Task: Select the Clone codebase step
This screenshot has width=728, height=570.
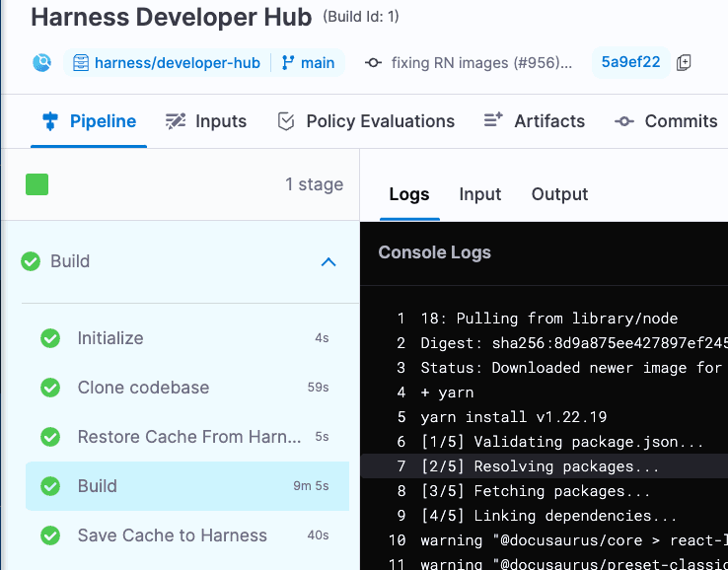Action: click(x=187, y=388)
